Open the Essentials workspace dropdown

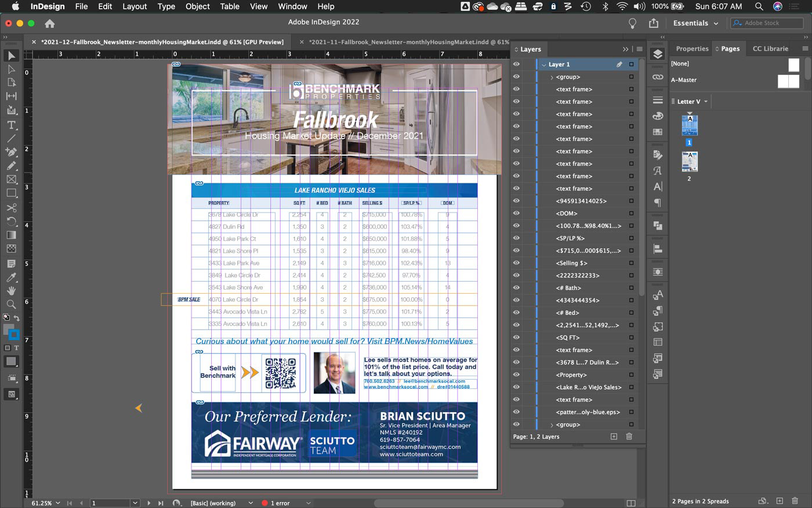695,23
